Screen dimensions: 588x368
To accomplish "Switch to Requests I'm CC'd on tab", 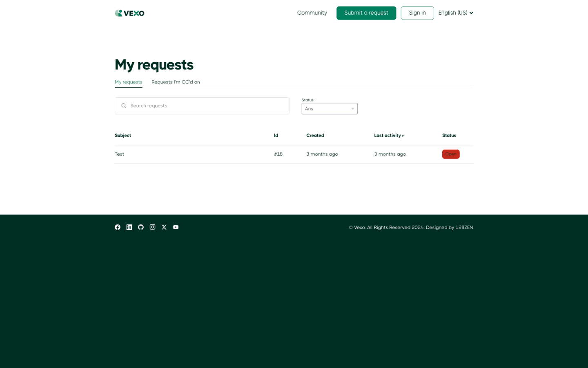I will coord(176,82).
